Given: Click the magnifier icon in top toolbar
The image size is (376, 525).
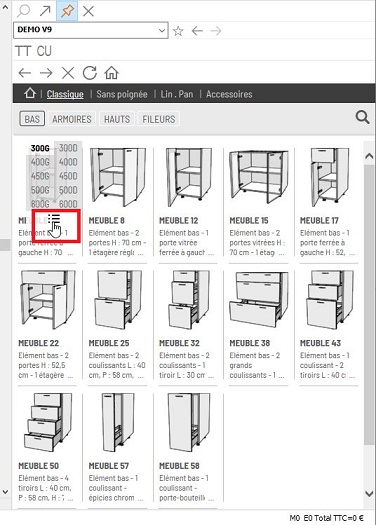Looking at the screenshot, I should (x=23, y=11).
